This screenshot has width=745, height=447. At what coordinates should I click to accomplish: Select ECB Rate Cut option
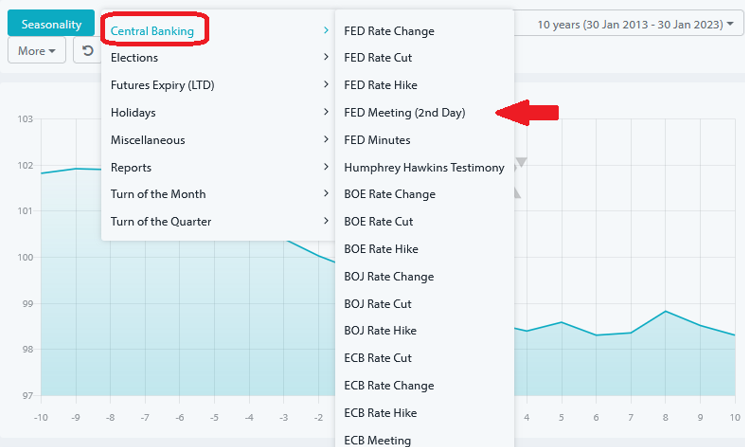point(378,358)
